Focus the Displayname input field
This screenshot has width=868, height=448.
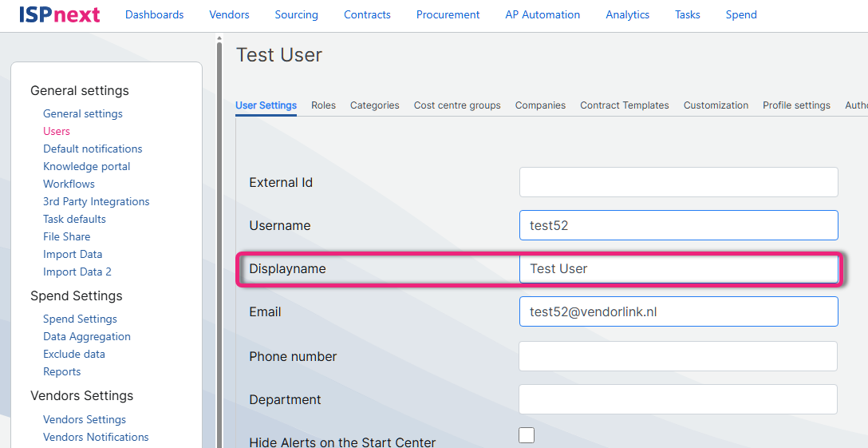(x=678, y=268)
